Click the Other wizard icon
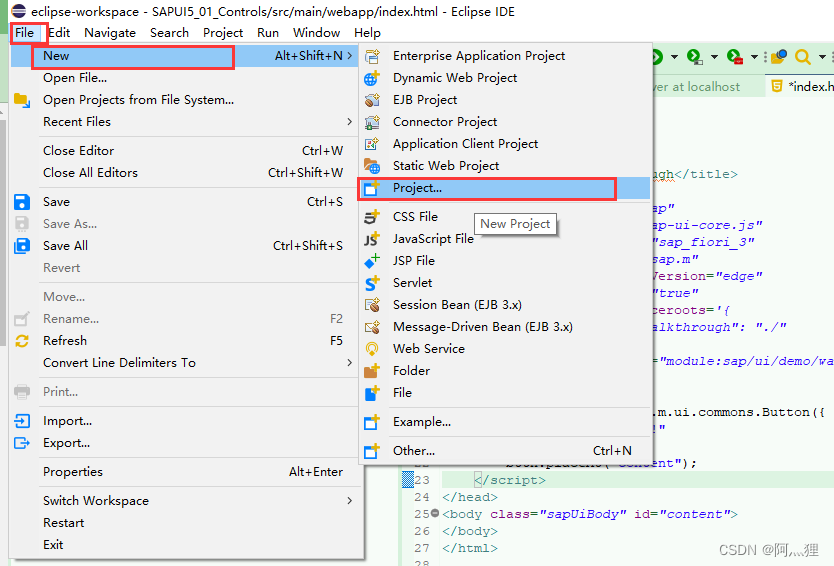The height and width of the screenshot is (566, 834). 372,451
